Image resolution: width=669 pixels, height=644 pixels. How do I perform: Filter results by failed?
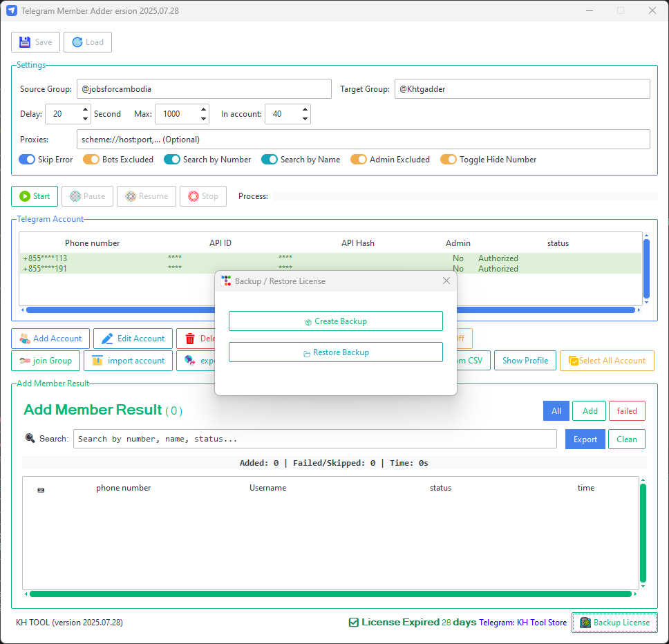pos(627,411)
